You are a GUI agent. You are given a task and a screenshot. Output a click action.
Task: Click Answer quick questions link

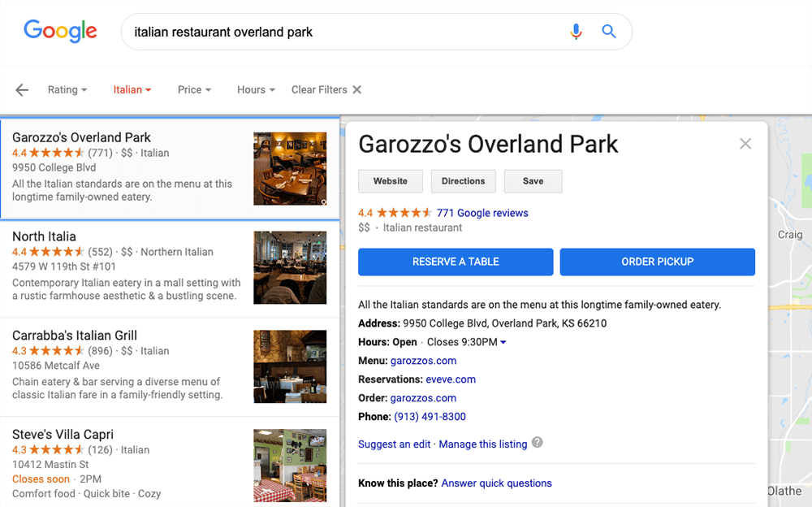click(496, 483)
